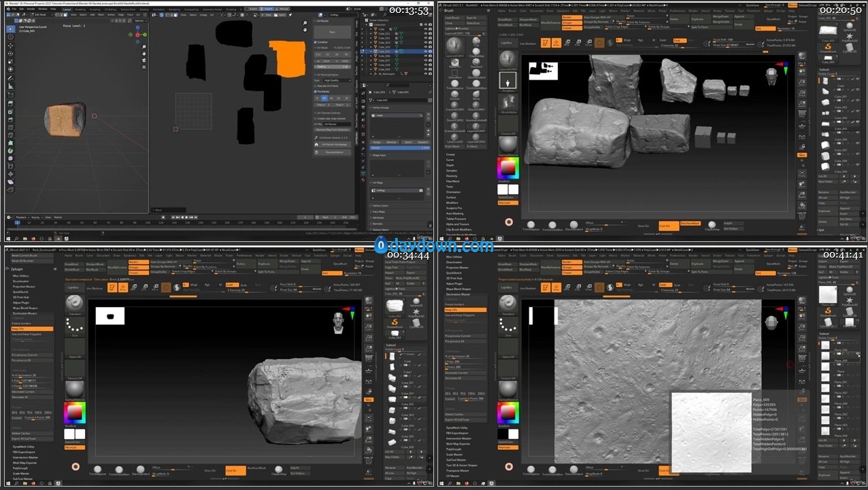Click the Weight slider in Blender's Vertex Groups
868x490 pixels.
tap(401, 147)
